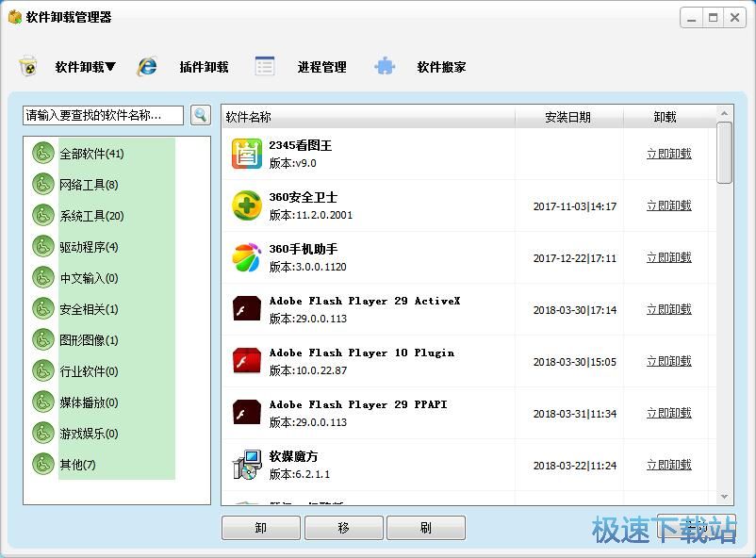Viewport: 756px width, 558px height.
Task: Click green icon beside 网络工具
Action: [x=43, y=184]
